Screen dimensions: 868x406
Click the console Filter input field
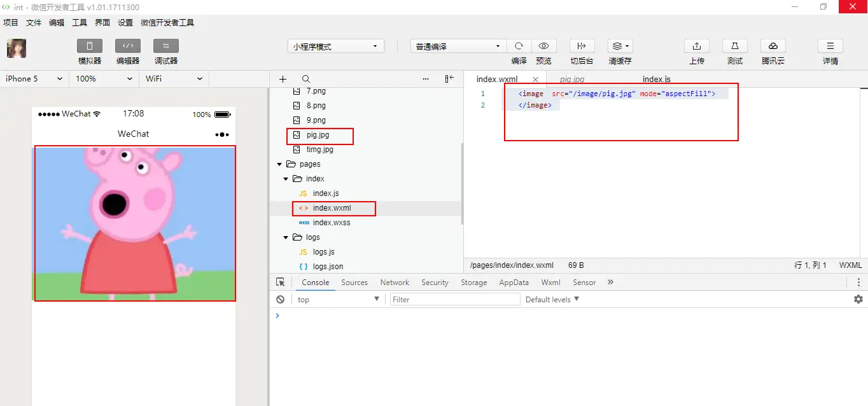click(455, 299)
